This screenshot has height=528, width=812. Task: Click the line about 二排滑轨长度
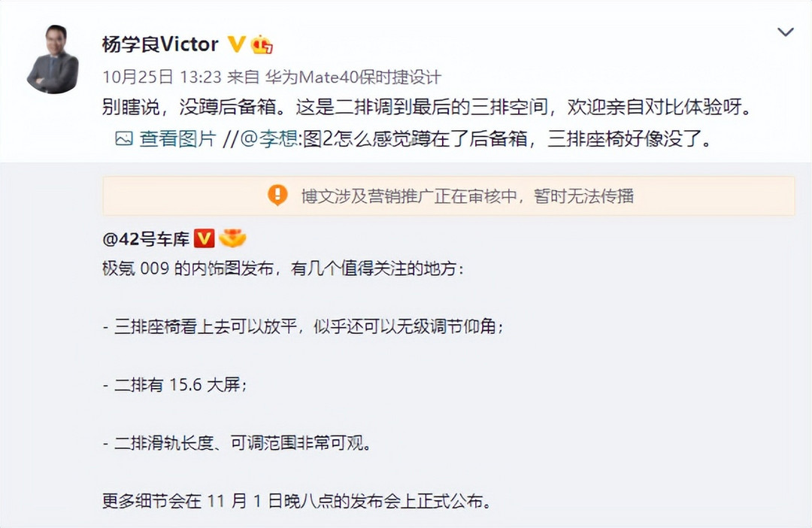tap(237, 443)
